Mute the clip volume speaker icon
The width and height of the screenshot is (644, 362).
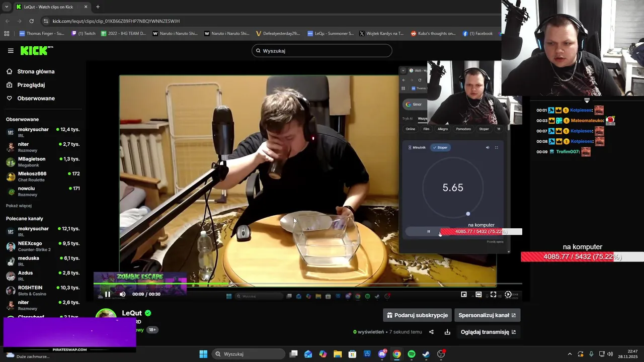[122, 294]
